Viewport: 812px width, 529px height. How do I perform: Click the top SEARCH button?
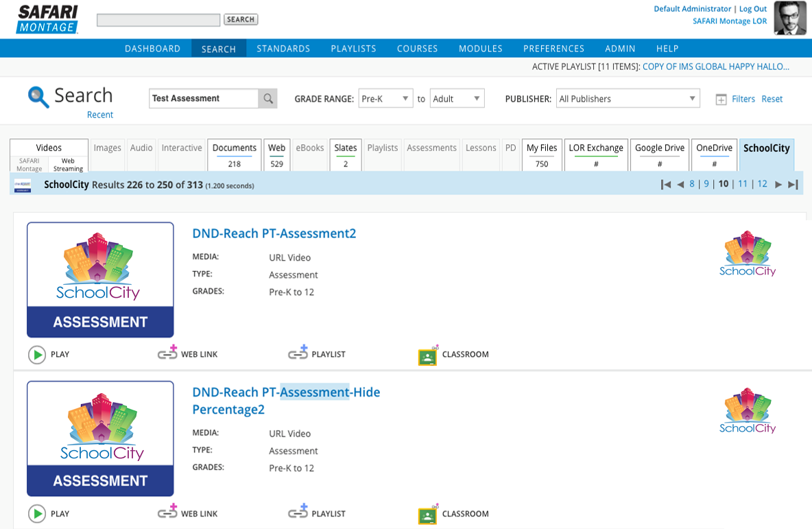(241, 20)
